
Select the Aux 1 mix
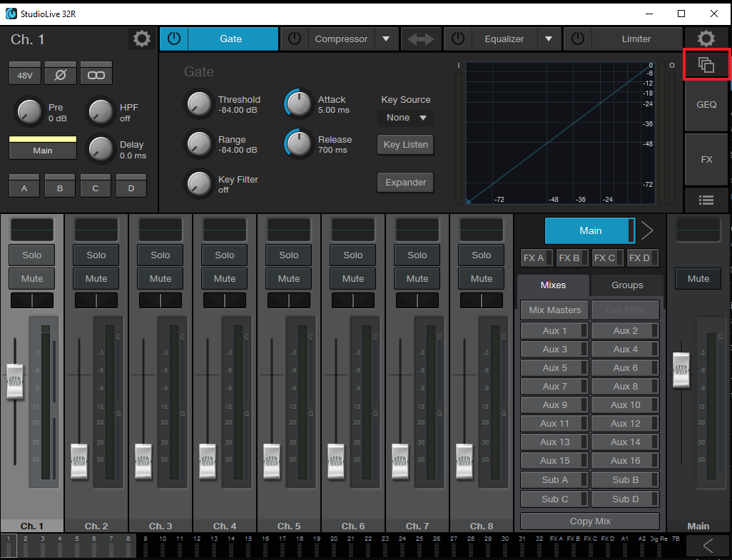click(554, 331)
